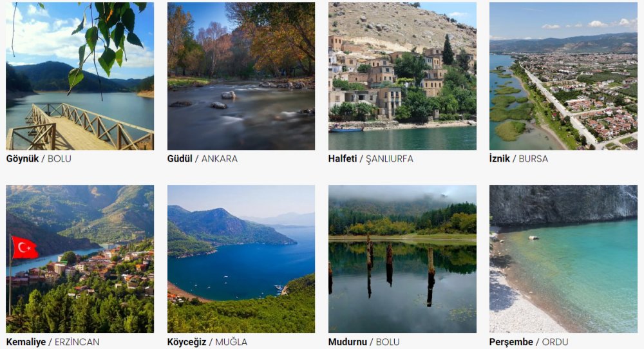
Task: Click the Köyceğiz / MUĞLA caption link
Action: tap(207, 342)
